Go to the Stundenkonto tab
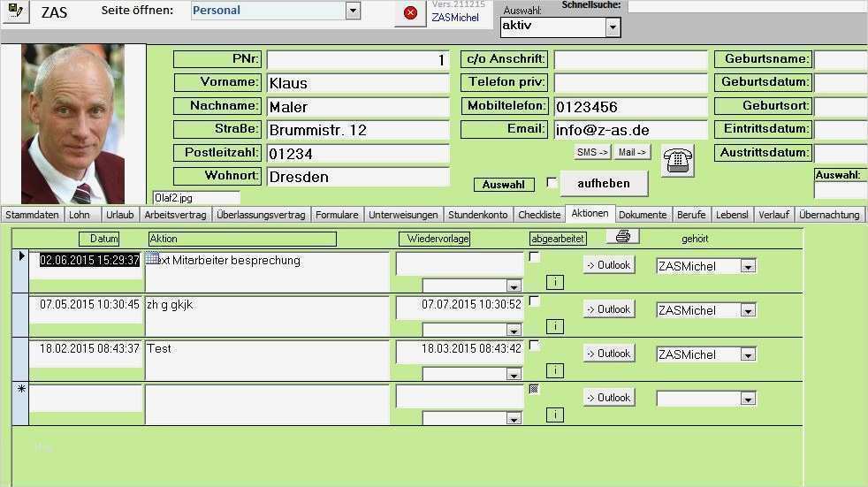Viewport: 868px width, 487px height. [x=477, y=215]
